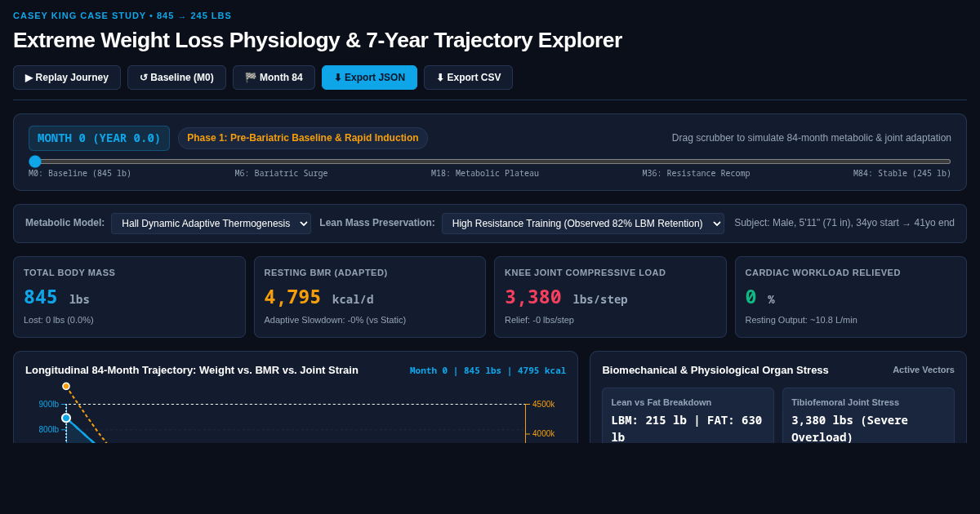980x514 pixels.
Task: Export data as CSV
Action: (x=468, y=78)
